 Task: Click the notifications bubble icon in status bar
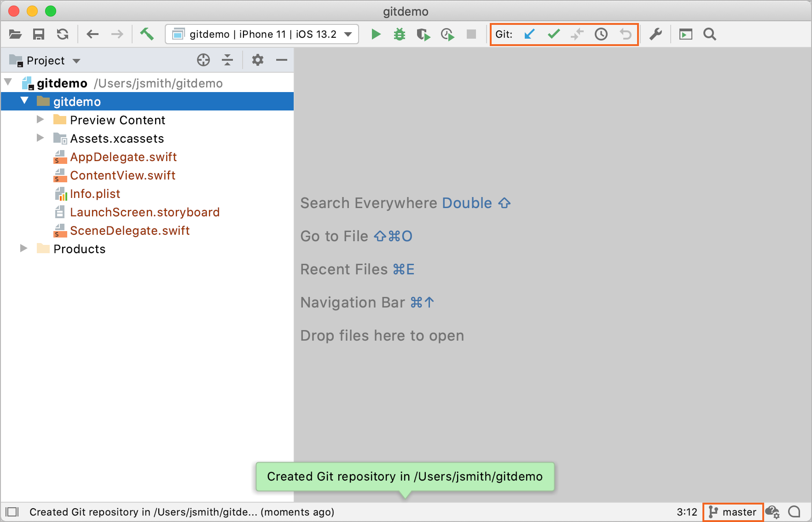click(794, 512)
